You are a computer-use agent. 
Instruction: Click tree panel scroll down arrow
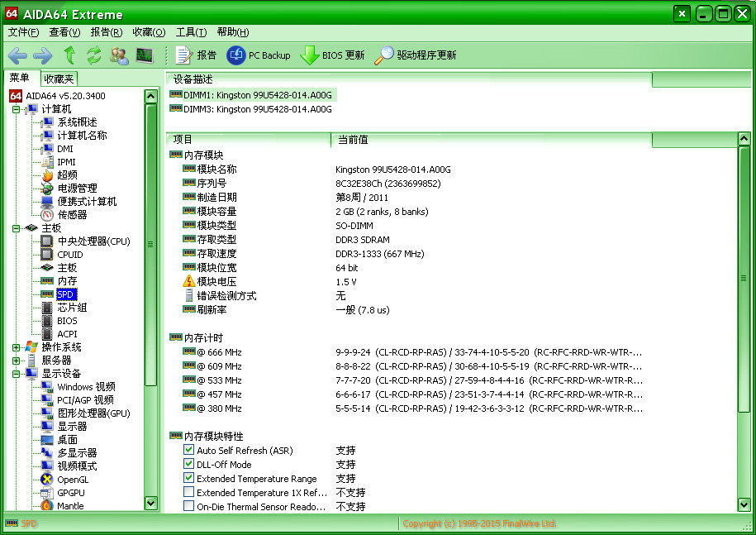coord(151,503)
